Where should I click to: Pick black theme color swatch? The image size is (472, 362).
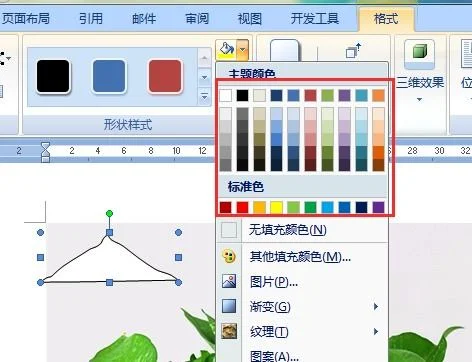tap(243, 95)
